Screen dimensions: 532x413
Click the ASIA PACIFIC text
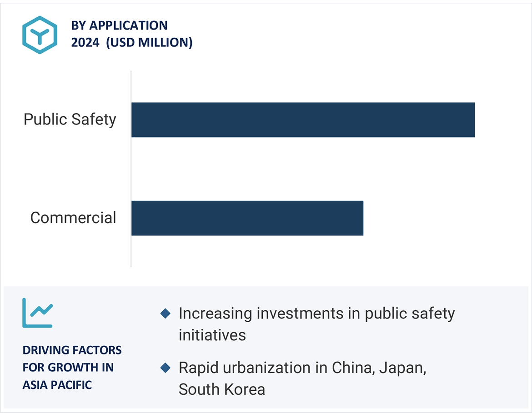(x=57, y=385)
